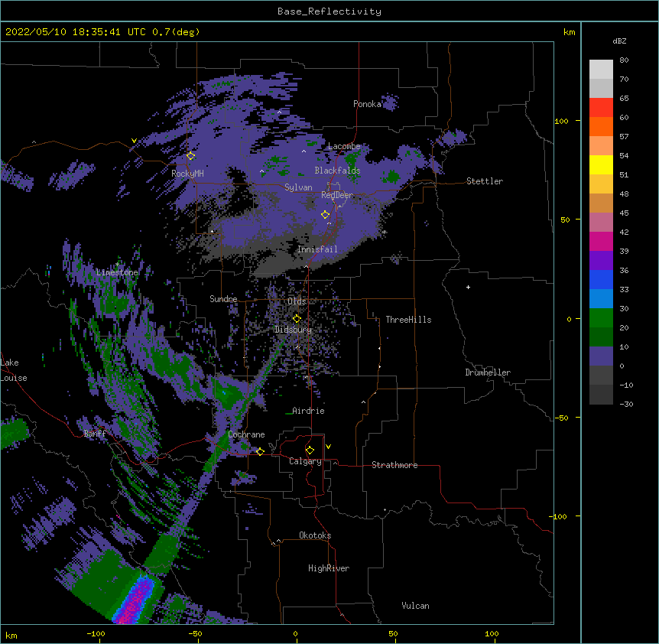Select the Okotoks label

coord(315,535)
